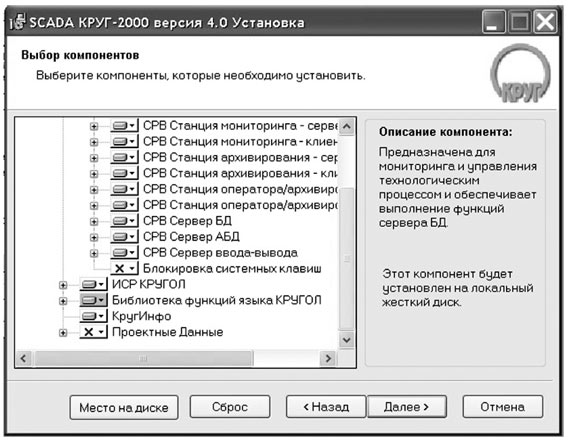Open install-state drive icon for ИСР КРУГОЛ
Image resolution: width=570 pixels, height=443 pixels.
(x=93, y=284)
